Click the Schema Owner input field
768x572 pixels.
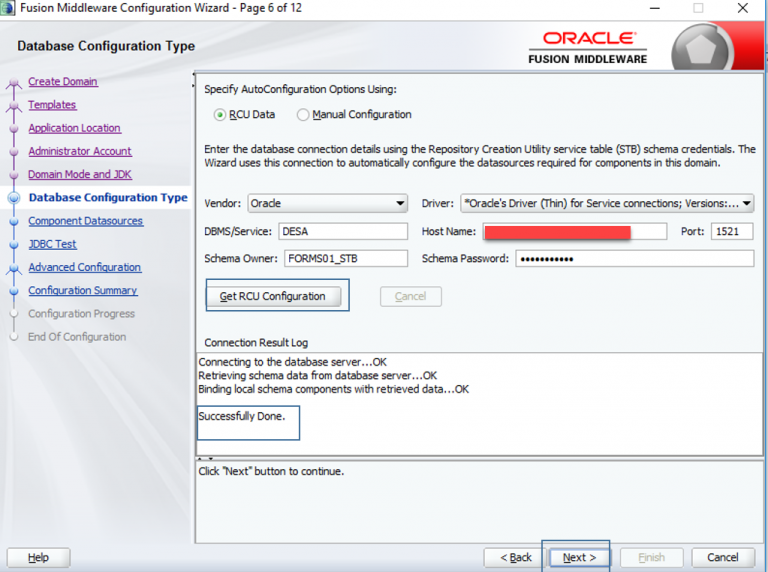point(346,259)
